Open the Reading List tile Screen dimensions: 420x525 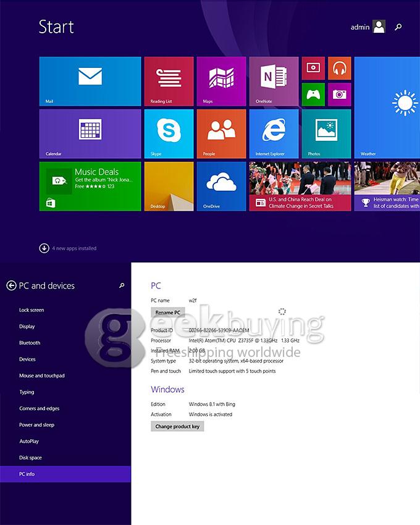(169, 82)
